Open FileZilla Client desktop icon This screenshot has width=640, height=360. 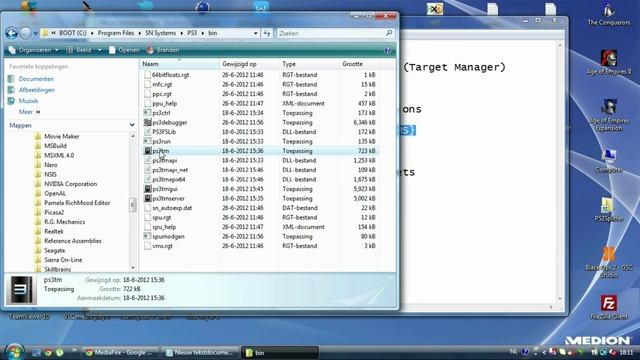(x=608, y=307)
